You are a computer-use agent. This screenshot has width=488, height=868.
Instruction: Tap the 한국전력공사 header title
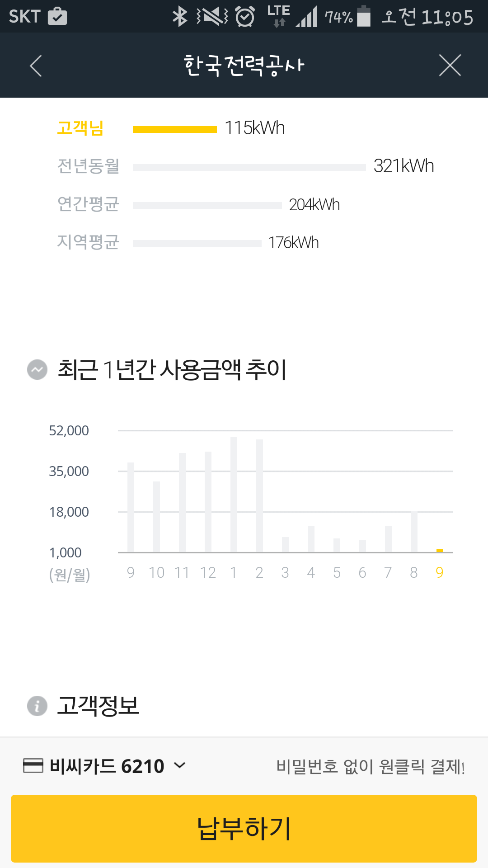(244, 66)
